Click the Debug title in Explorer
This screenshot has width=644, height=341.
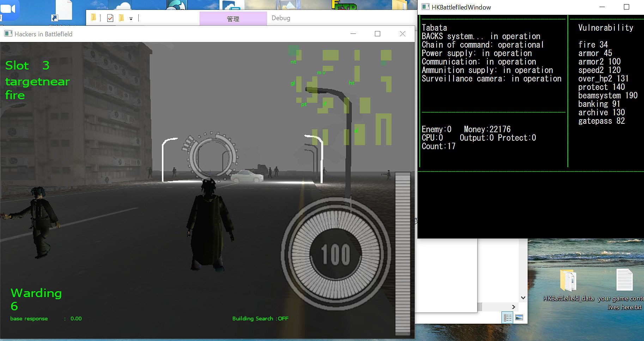coord(281,18)
